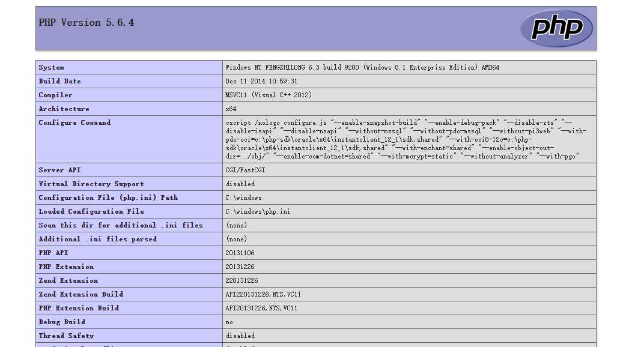
Task: Click the Server API label
Action: pos(60,170)
